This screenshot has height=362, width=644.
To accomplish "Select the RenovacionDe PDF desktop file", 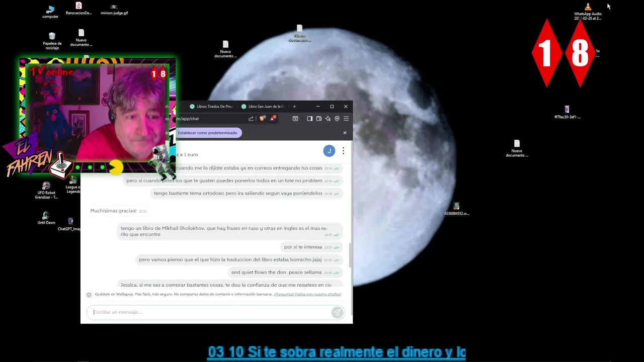I will click(78, 9).
